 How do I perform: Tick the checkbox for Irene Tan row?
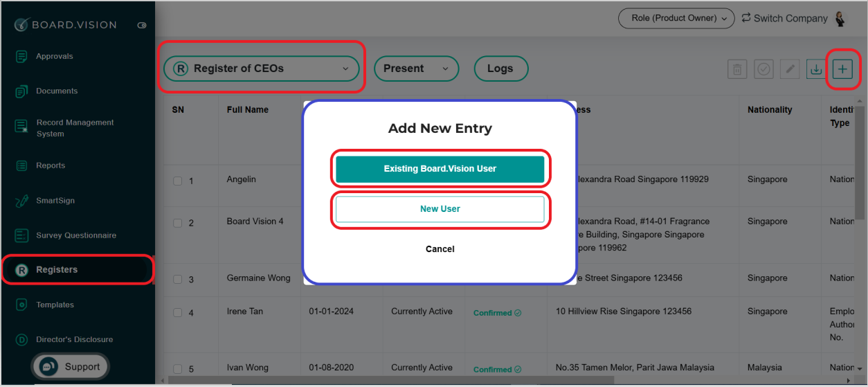[x=178, y=313]
